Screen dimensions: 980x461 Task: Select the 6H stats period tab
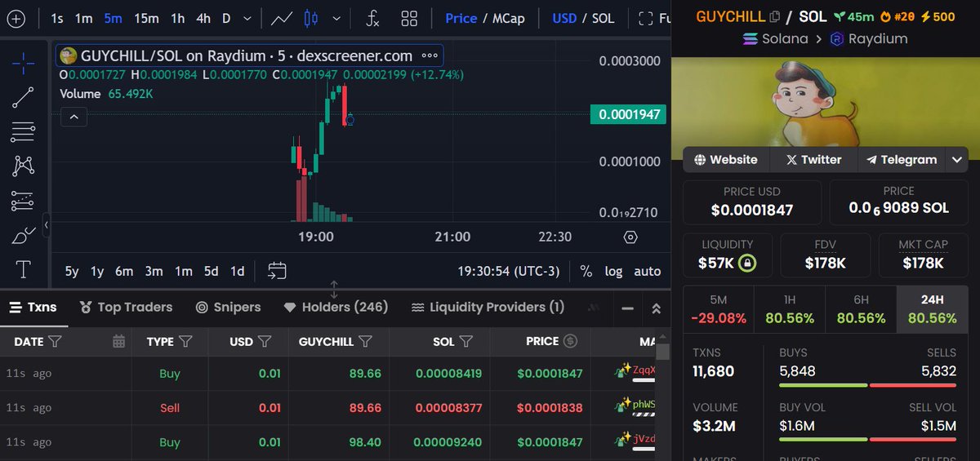[x=861, y=309]
